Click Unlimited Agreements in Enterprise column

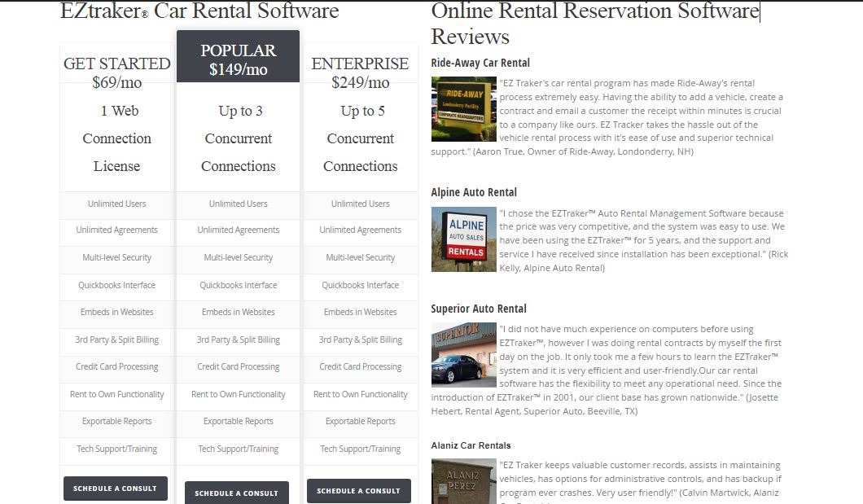point(361,230)
